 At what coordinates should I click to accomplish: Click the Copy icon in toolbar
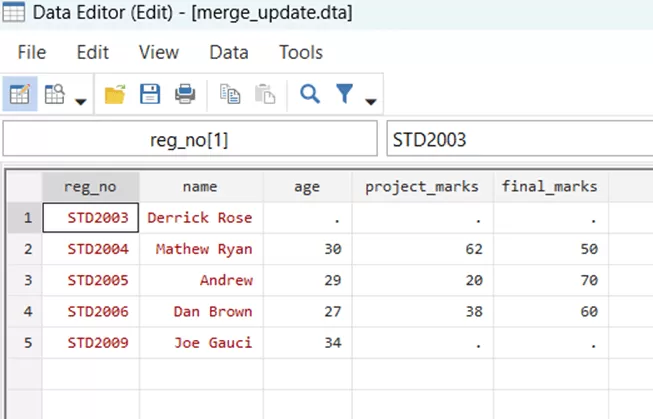coord(231,94)
